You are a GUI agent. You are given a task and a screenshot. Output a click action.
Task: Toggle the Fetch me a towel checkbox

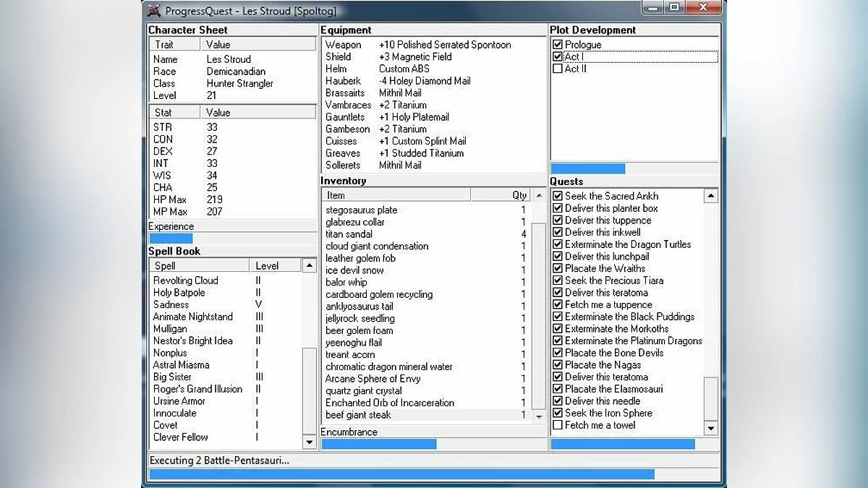557,425
